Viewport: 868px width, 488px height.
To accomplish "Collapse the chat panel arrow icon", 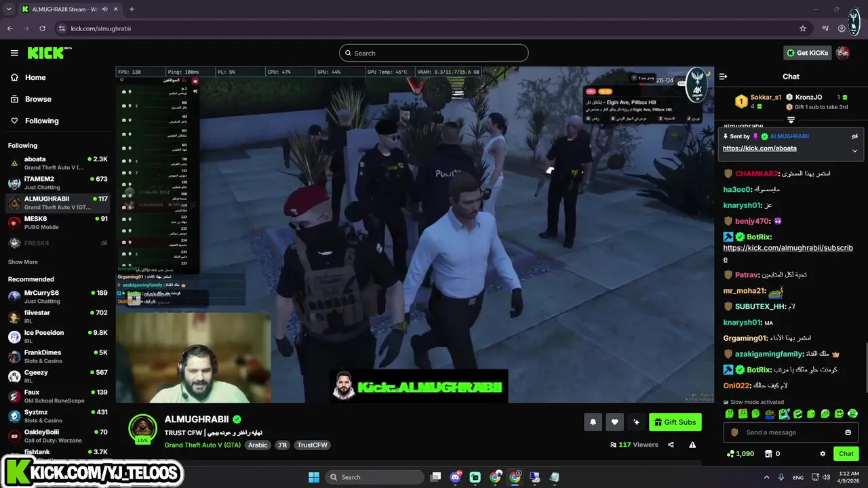I will [x=723, y=77].
